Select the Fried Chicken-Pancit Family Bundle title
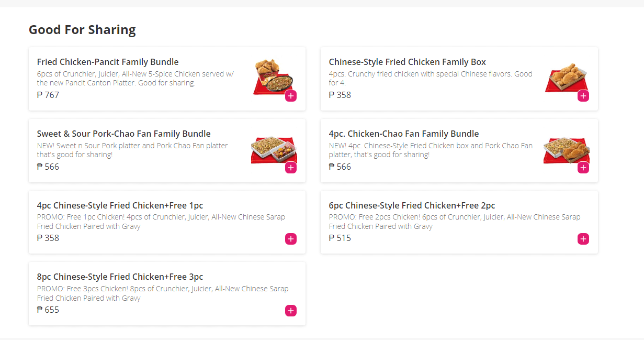This screenshot has height=340, width=644. click(108, 62)
